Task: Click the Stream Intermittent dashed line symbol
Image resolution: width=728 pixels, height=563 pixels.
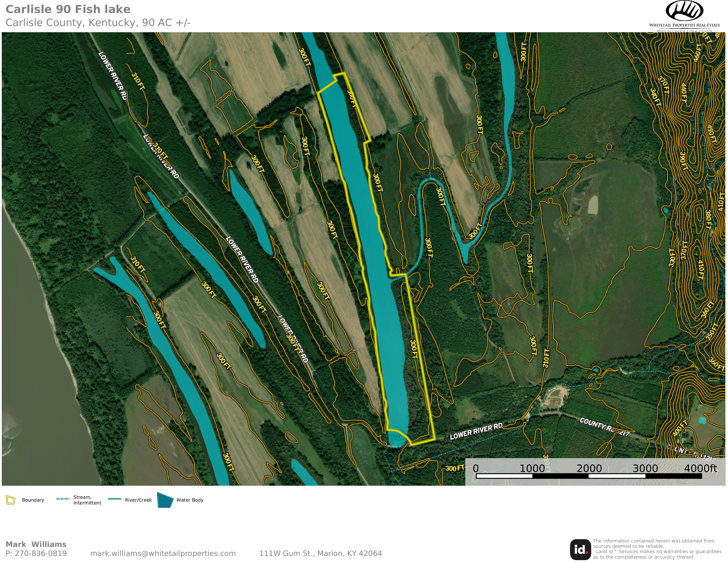Action: pos(63,499)
